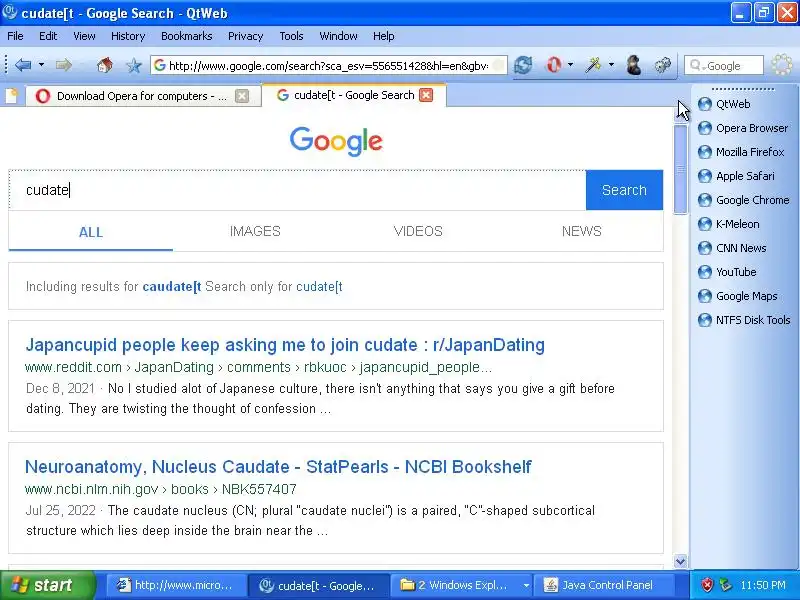Select the VIDEOS results tab

pos(418,232)
